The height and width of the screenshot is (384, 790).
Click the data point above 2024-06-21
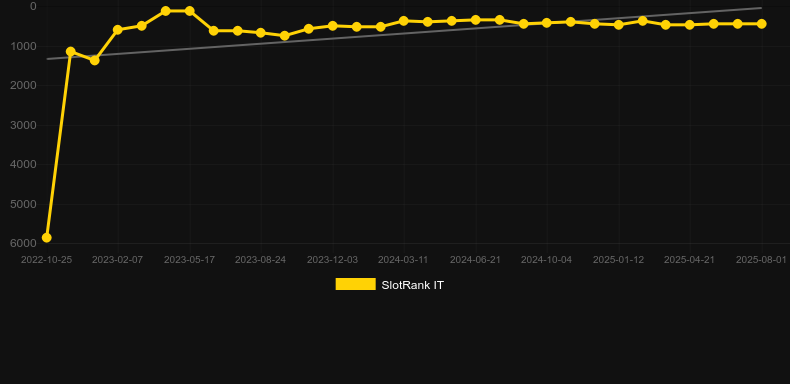pyautogui.click(x=475, y=20)
